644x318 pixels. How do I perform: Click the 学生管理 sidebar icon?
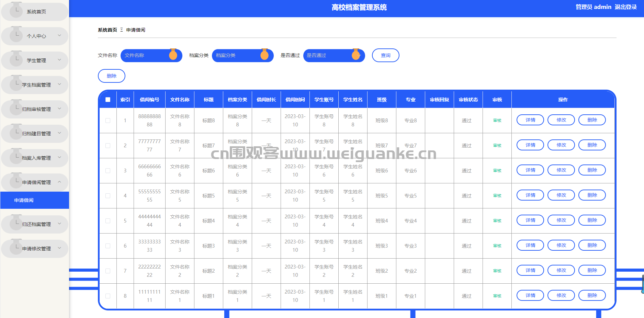click(x=16, y=59)
